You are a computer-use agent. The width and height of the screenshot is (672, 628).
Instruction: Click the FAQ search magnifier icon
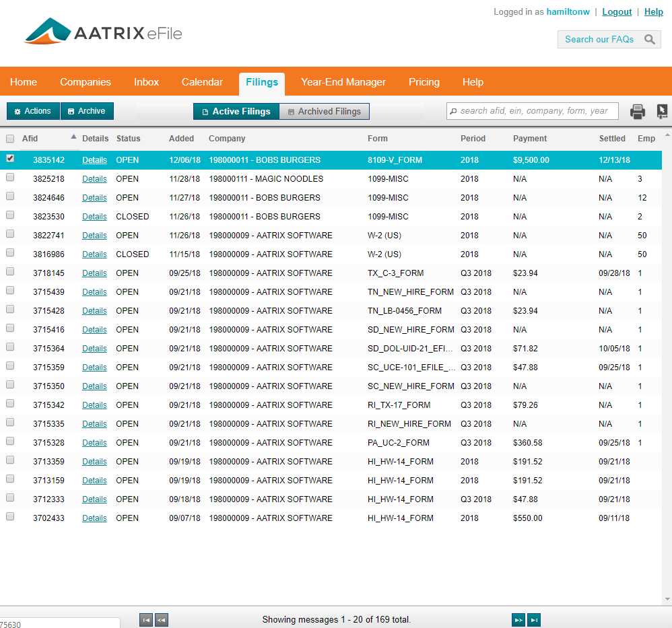coord(649,40)
